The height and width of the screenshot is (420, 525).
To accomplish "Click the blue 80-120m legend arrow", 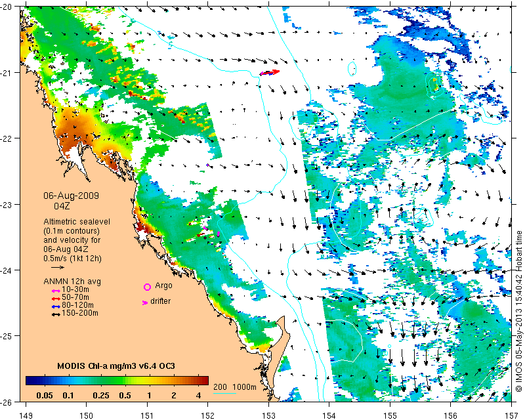I will click(56, 306).
